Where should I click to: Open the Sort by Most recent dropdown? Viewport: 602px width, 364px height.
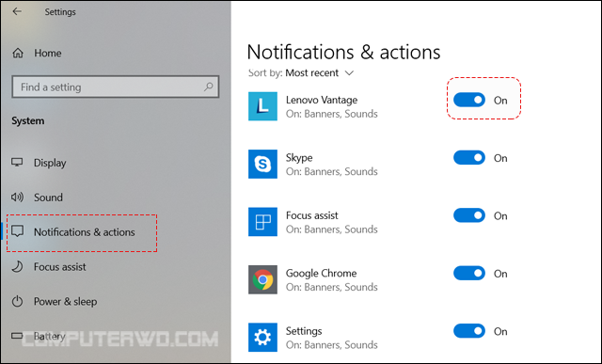pos(320,73)
